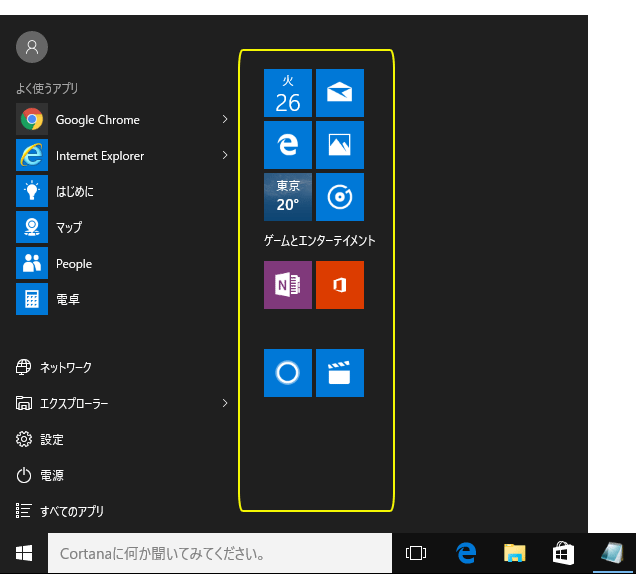Click the ゲームとエンターテイメント group title
Viewport: 636px width, 574px height.
point(320,241)
